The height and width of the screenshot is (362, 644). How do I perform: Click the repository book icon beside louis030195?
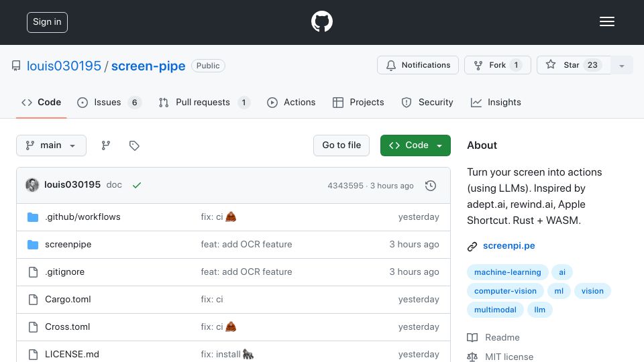click(x=16, y=66)
